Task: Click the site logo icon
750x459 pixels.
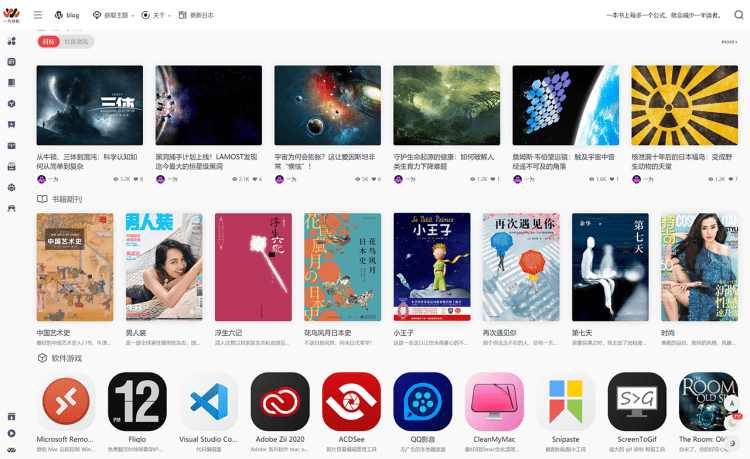Action: coord(11,15)
